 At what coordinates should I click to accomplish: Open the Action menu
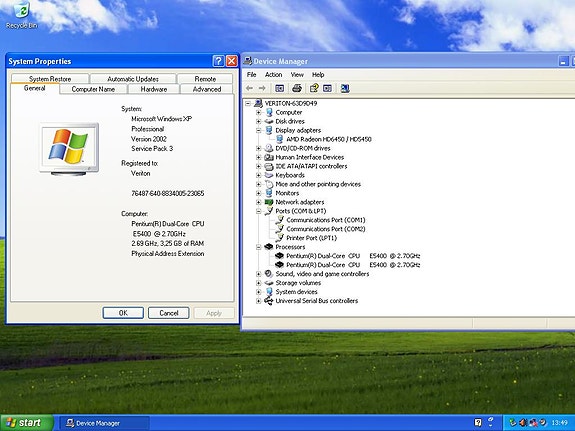click(274, 74)
